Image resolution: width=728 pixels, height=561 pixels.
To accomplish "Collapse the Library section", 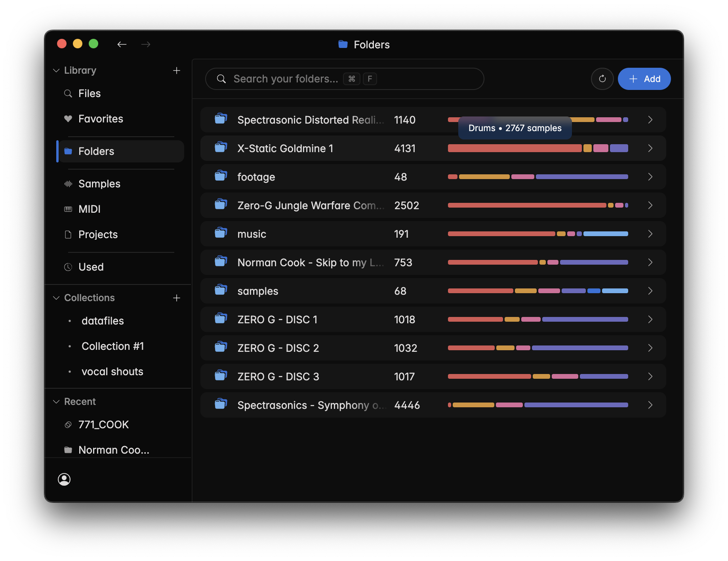I will [56, 71].
